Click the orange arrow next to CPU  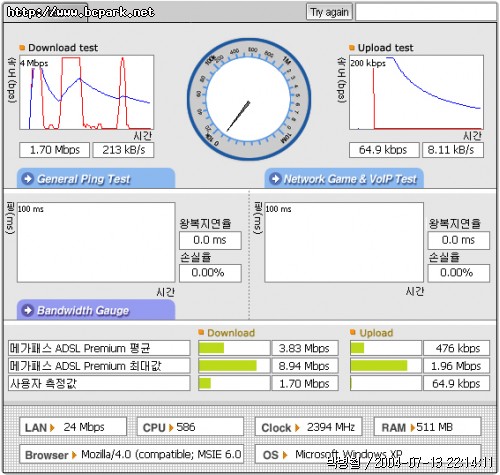[x=171, y=428]
